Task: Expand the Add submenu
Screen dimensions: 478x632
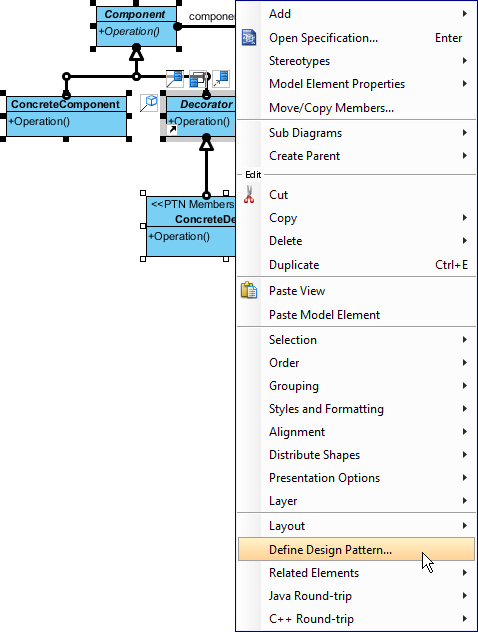Action: pos(356,14)
